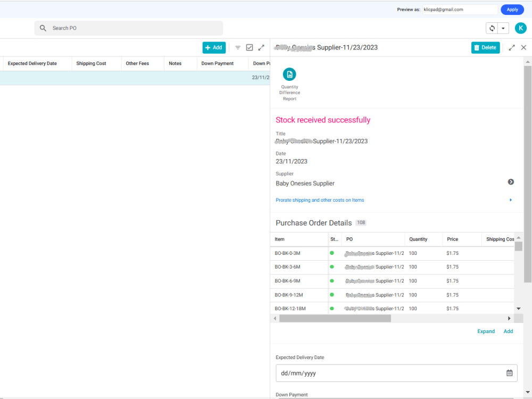Screen dimensions: 532x399
Task: Click the Apply button
Action: pos(512,10)
